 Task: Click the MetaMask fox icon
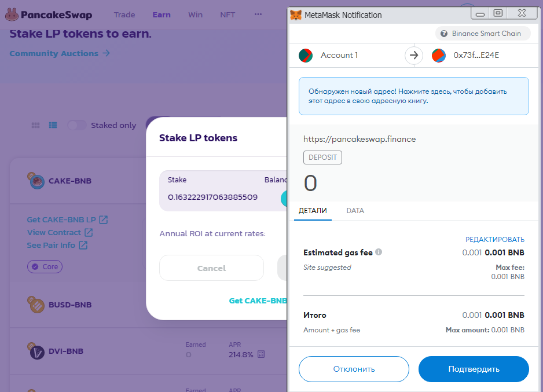[295, 15]
